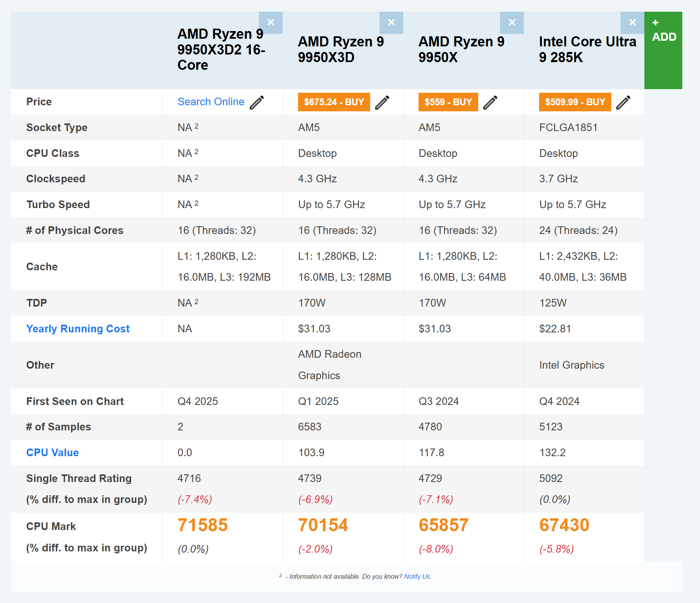700x603 pixels.
Task: Edit the price of AMD Ryzen 9 9950X
Action: (490, 102)
